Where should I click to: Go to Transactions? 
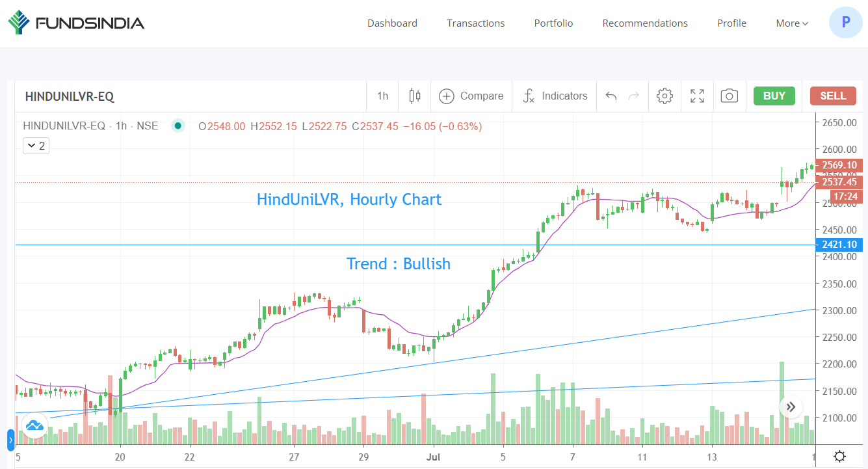(476, 23)
